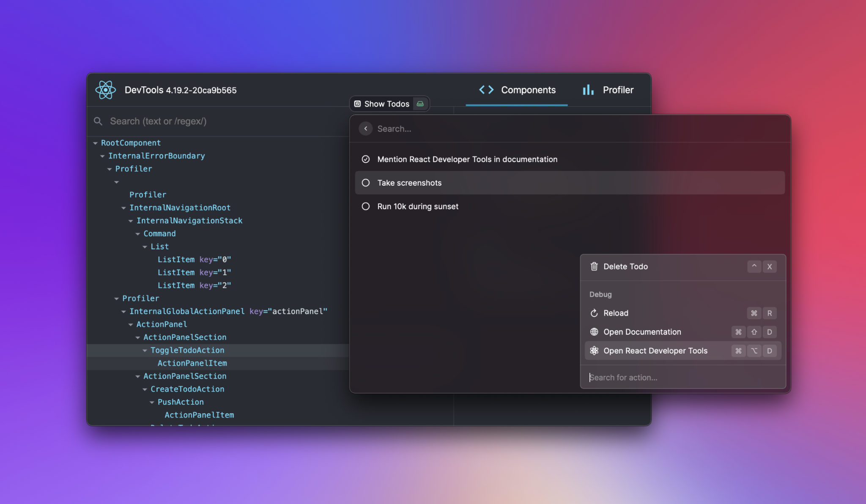Image resolution: width=866 pixels, height=504 pixels.
Task: Click the Show Todos command icon
Action: click(x=357, y=104)
